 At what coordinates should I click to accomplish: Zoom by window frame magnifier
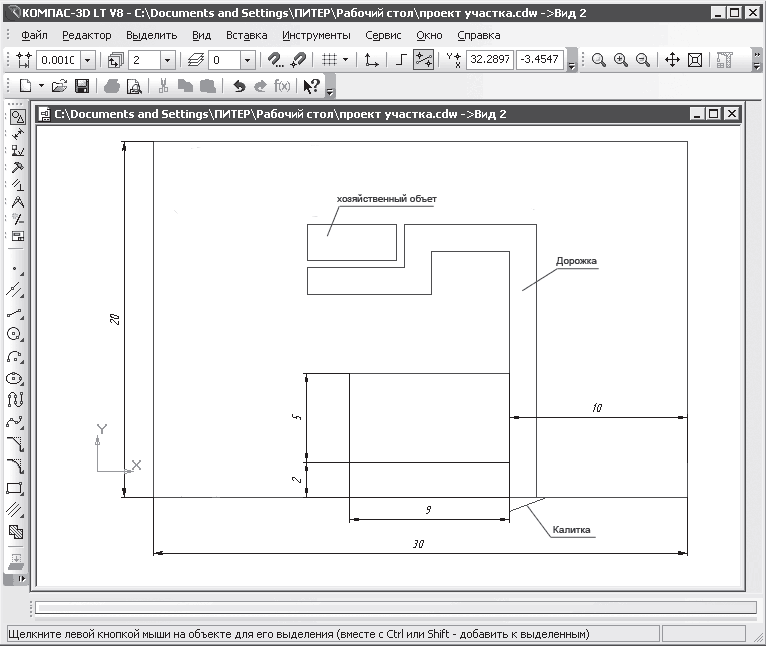599,60
